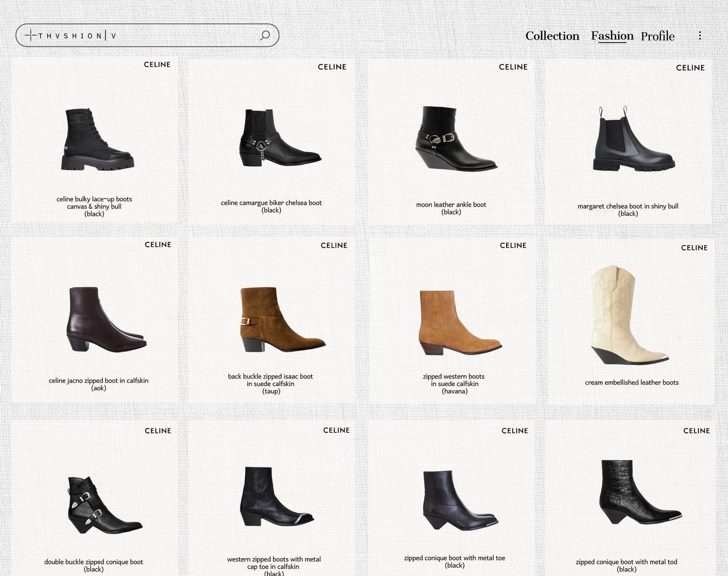
Task: Open the western metal cap toe boot photo
Action: (x=277, y=497)
